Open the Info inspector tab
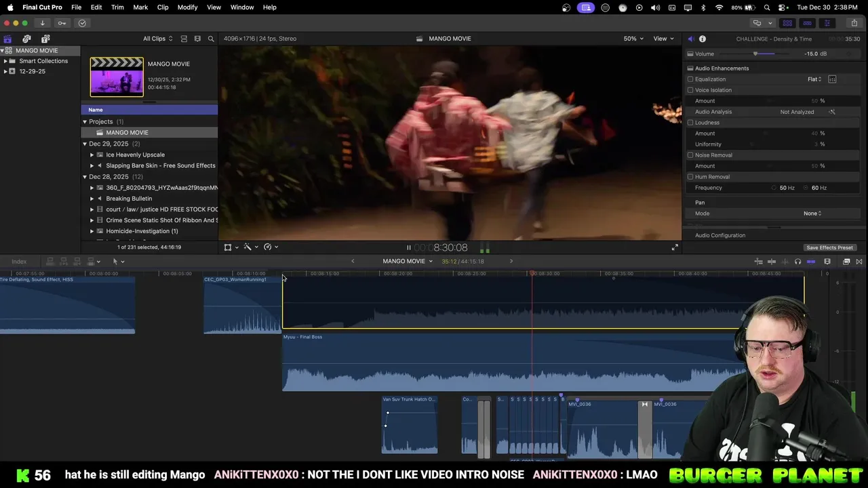The height and width of the screenshot is (488, 868). [x=703, y=39]
